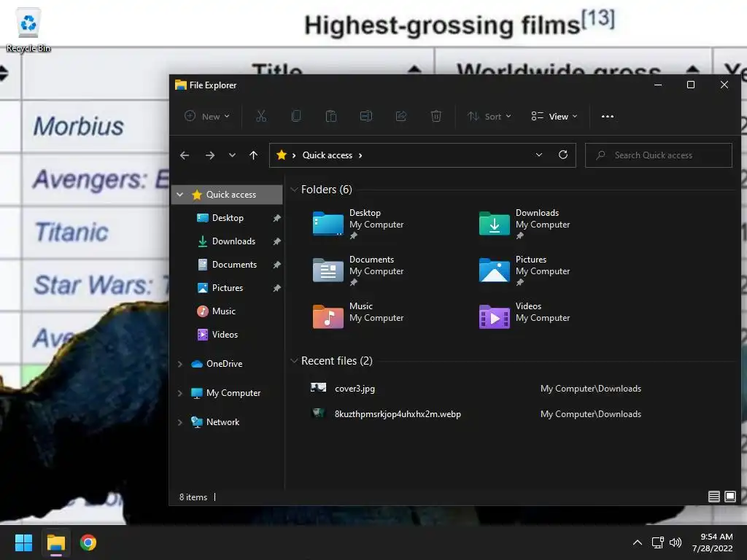Screen dimensions: 747x560
Task: Click the [13] reference link in heading
Action: pyautogui.click(x=598, y=19)
